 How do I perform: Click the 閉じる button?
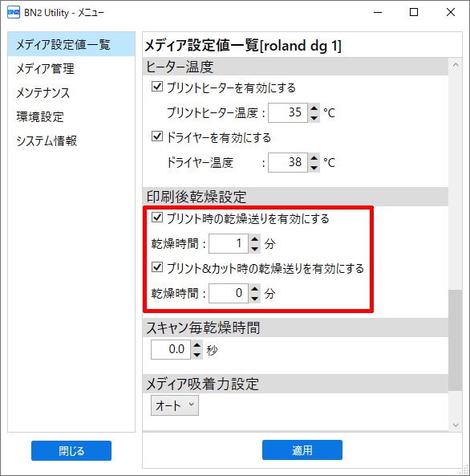pyautogui.click(x=71, y=451)
